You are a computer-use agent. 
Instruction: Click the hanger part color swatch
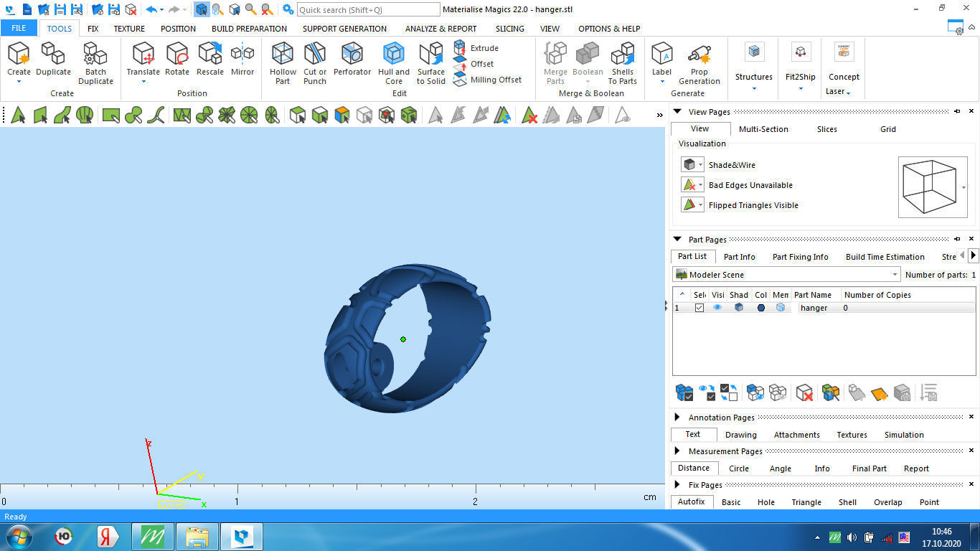(760, 308)
